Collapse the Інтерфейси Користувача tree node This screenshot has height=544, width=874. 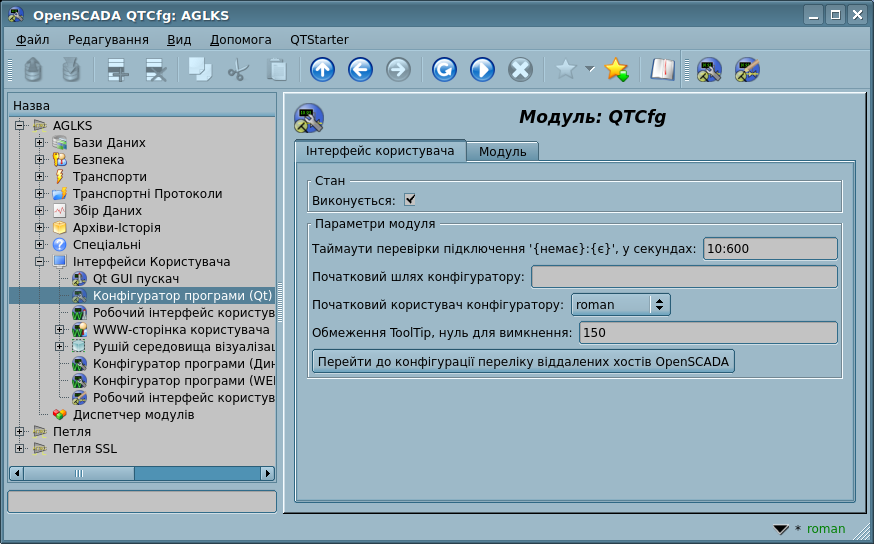(40, 262)
